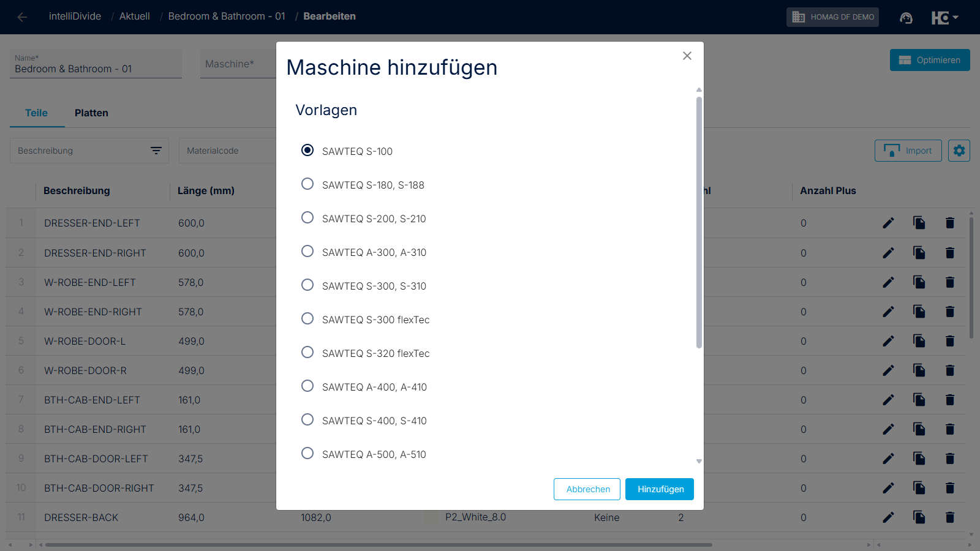Click the parts table vertical scrollbar
This screenshot has height=551, width=980.
[x=971, y=277]
